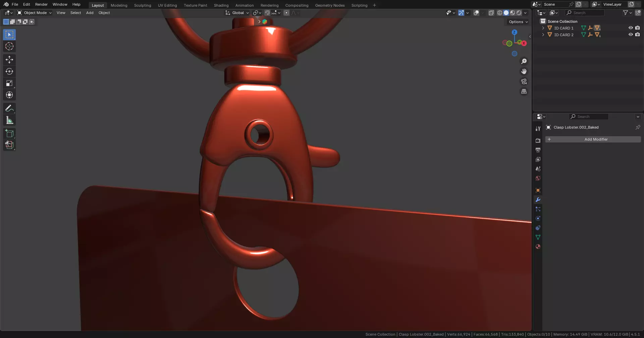Viewport: 644px width, 338px height.
Task: Toggle viewport overlays
Action: click(x=476, y=13)
